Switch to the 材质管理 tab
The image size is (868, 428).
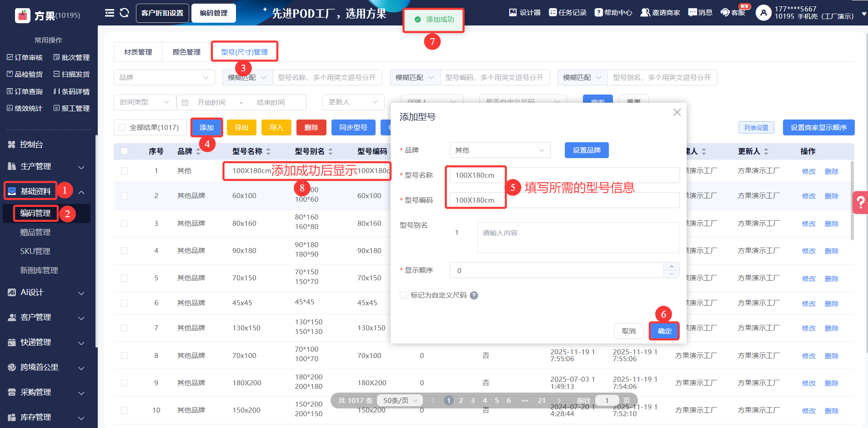[x=138, y=52]
